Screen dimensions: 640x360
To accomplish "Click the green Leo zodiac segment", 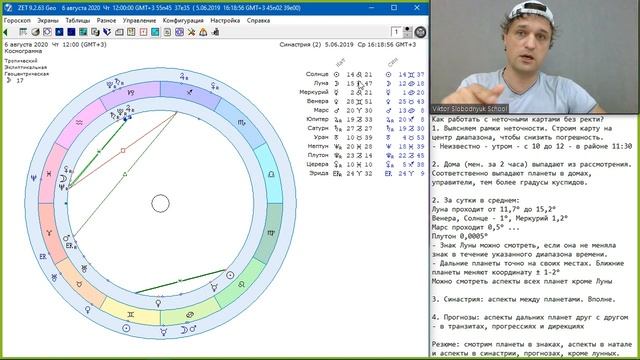I will tap(241, 284).
